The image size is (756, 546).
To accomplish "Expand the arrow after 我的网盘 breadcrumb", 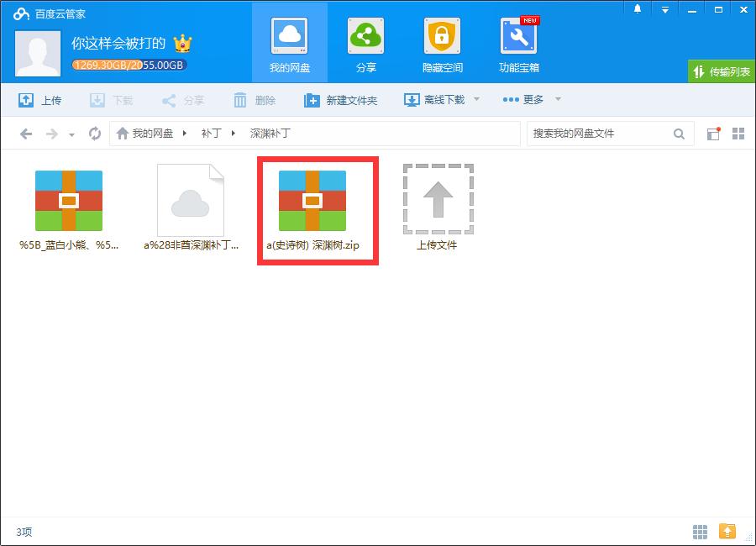I will point(185,133).
